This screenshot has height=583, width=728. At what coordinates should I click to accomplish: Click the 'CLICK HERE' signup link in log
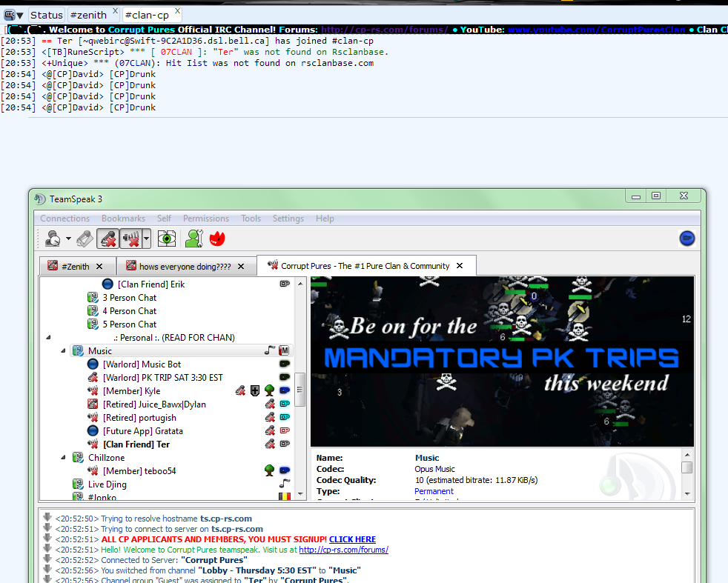(x=352, y=539)
